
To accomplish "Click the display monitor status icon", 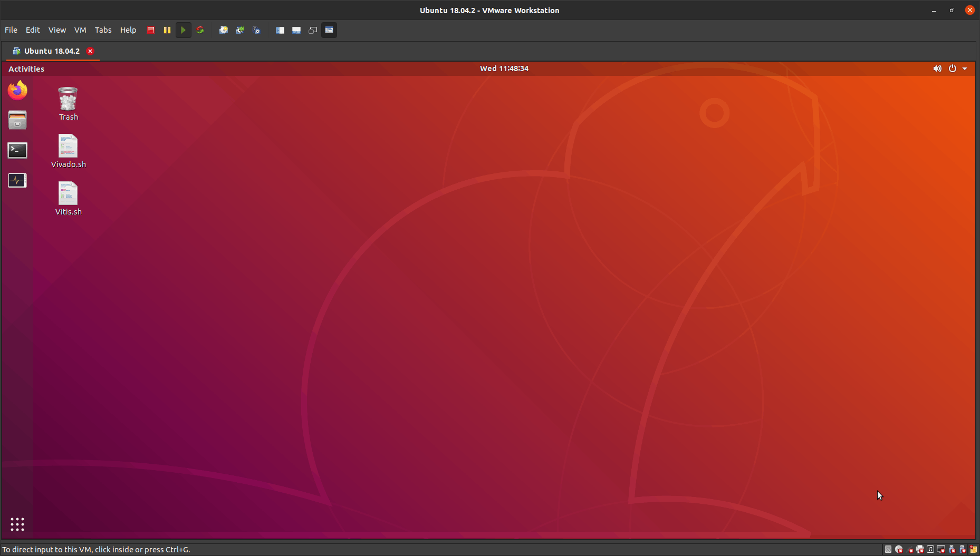I will [x=941, y=549].
